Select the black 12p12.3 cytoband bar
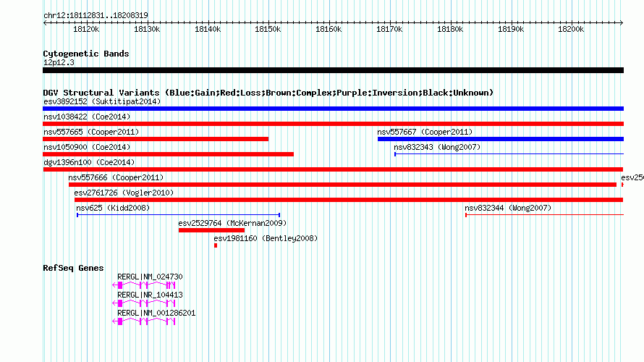Screen dimensions: 644x362 tap(333, 70)
